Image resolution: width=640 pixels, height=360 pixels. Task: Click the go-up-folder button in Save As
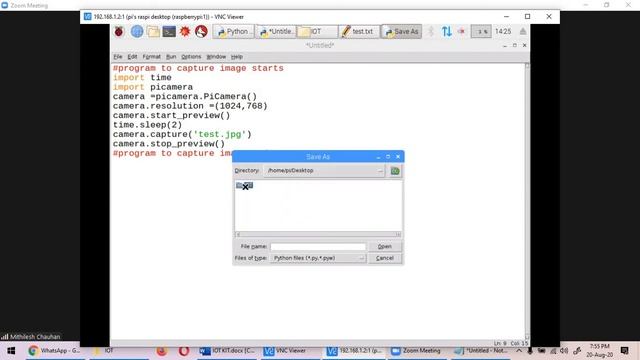395,171
